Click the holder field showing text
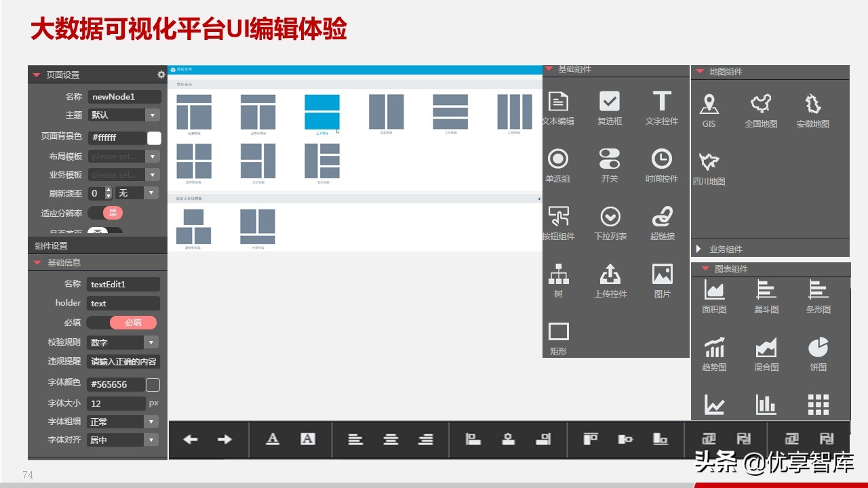 tap(123, 304)
